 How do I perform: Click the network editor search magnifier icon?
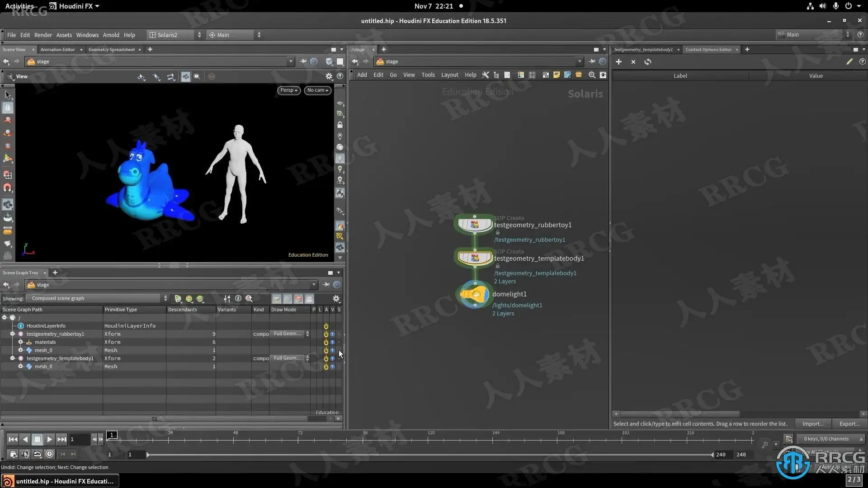coord(592,75)
